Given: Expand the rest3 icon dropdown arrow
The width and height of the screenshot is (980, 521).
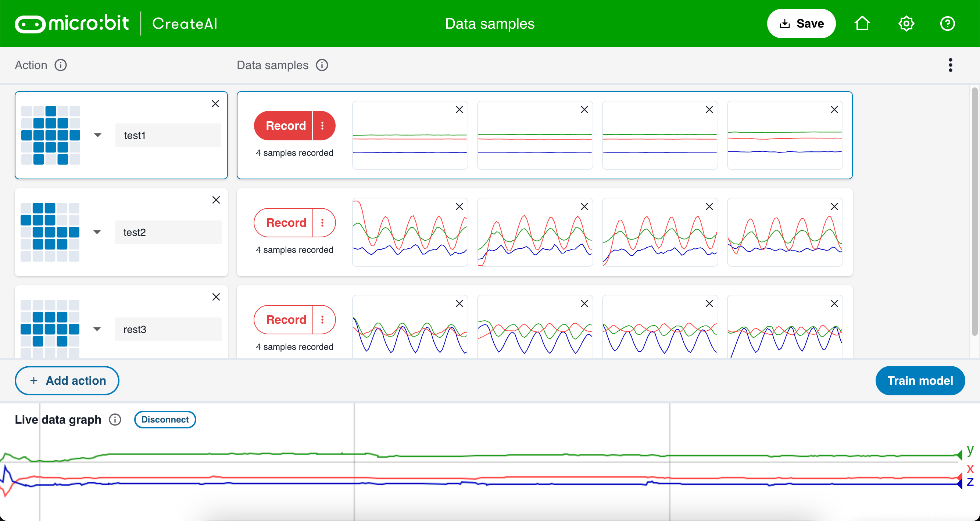Looking at the screenshot, I should (x=97, y=329).
